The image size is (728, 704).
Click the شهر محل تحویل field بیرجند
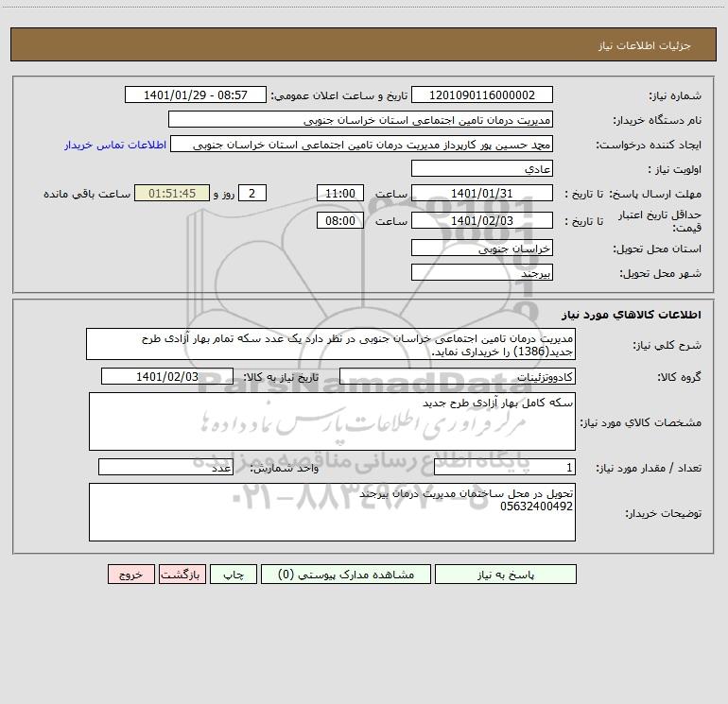coord(482,272)
